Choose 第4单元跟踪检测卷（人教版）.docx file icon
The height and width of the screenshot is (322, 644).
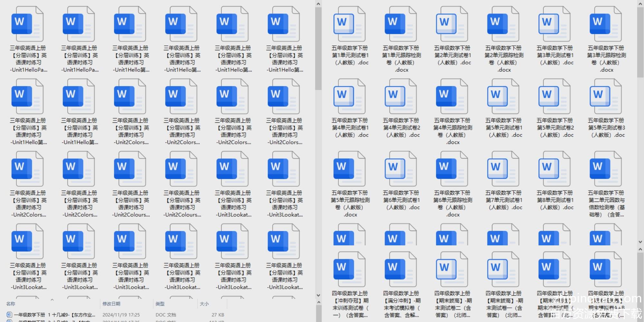452,97
